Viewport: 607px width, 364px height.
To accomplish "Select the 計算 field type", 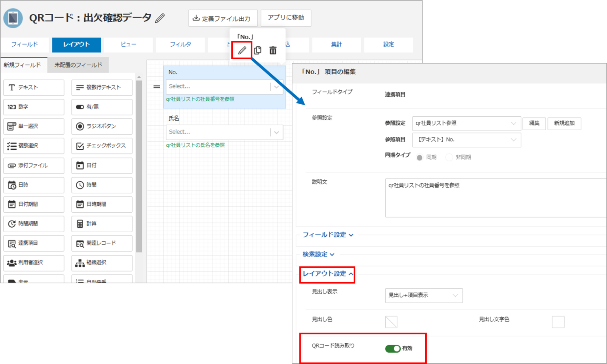I will [x=102, y=224].
